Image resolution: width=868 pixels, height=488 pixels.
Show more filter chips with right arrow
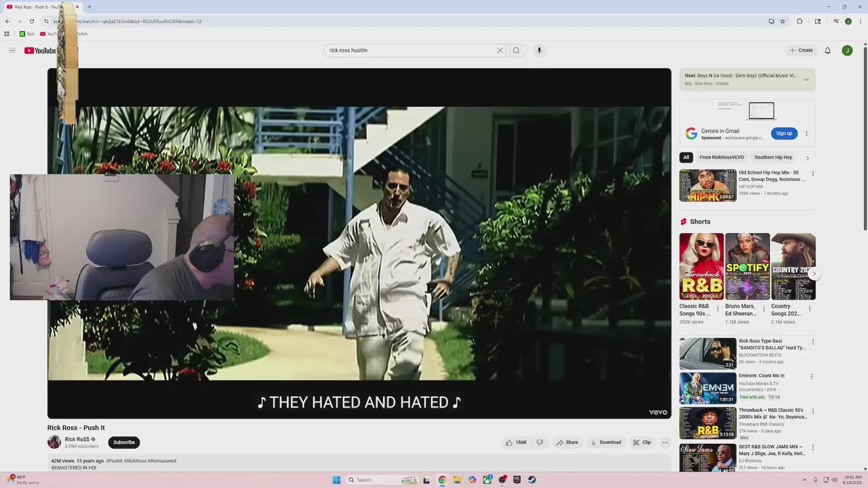click(807, 158)
